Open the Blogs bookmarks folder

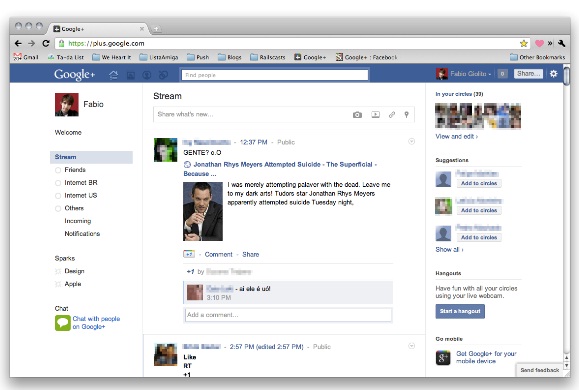tap(229, 57)
